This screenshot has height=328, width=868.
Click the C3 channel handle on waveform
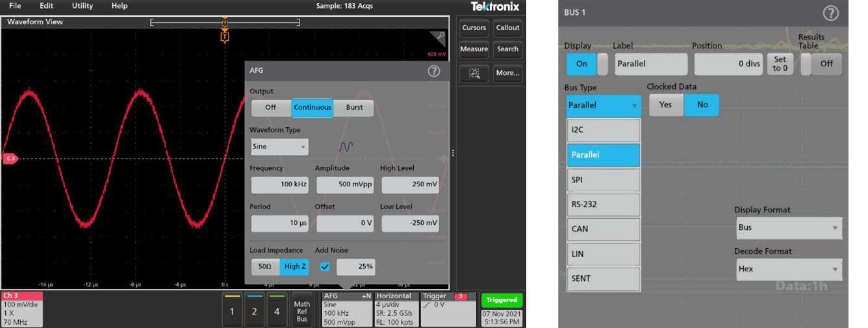(10, 158)
